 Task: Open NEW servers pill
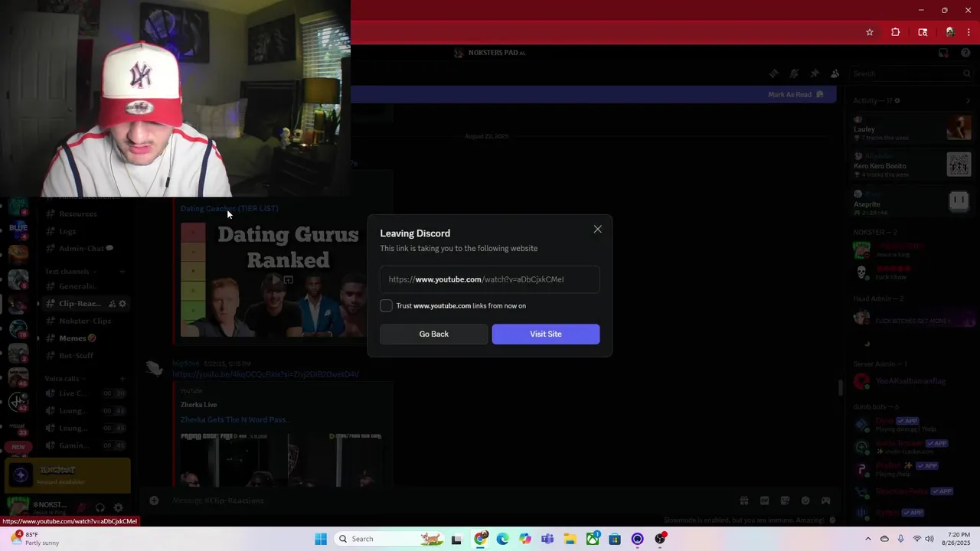pyautogui.click(x=18, y=446)
